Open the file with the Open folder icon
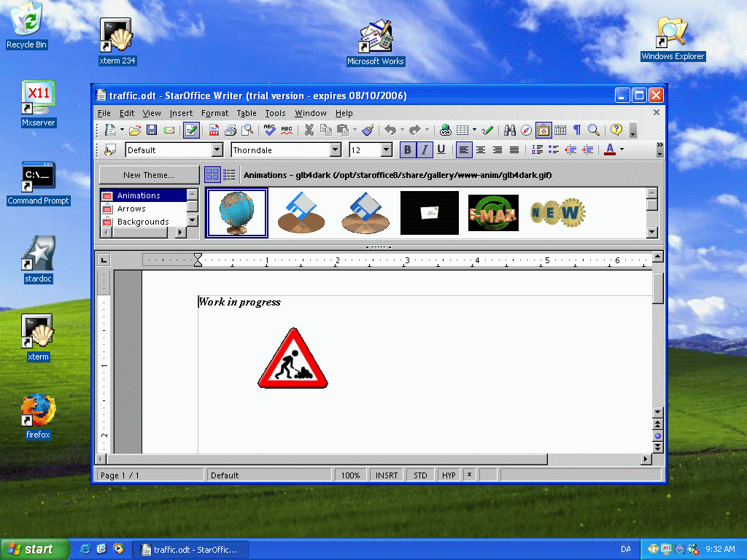Image resolution: width=747 pixels, height=560 pixels. [135, 130]
